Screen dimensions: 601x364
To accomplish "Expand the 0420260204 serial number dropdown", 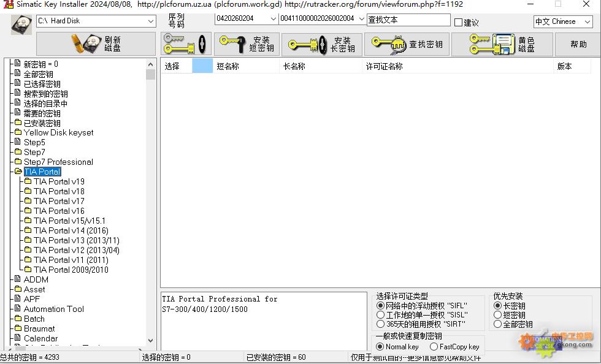I will pyautogui.click(x=272, y=19).
